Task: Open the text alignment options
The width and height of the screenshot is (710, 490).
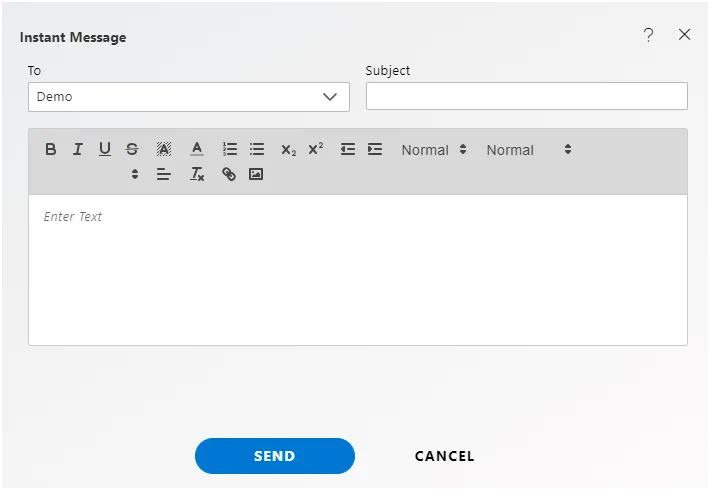Action: pos(163,174)
